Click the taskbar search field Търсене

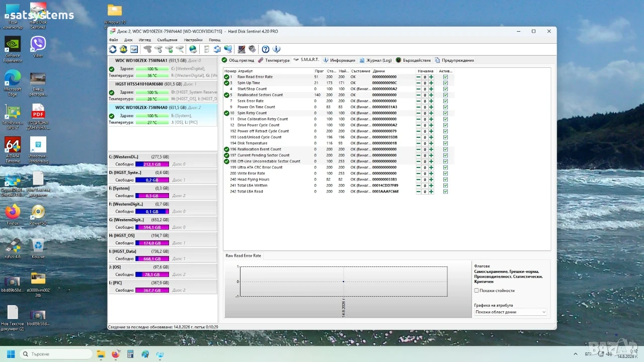click(x=56, y=354)
